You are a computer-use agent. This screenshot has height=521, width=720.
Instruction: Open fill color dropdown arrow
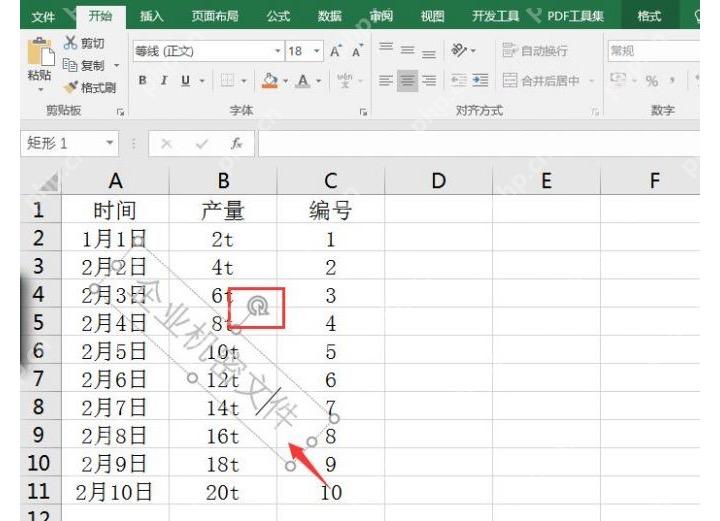coord(286,81)
